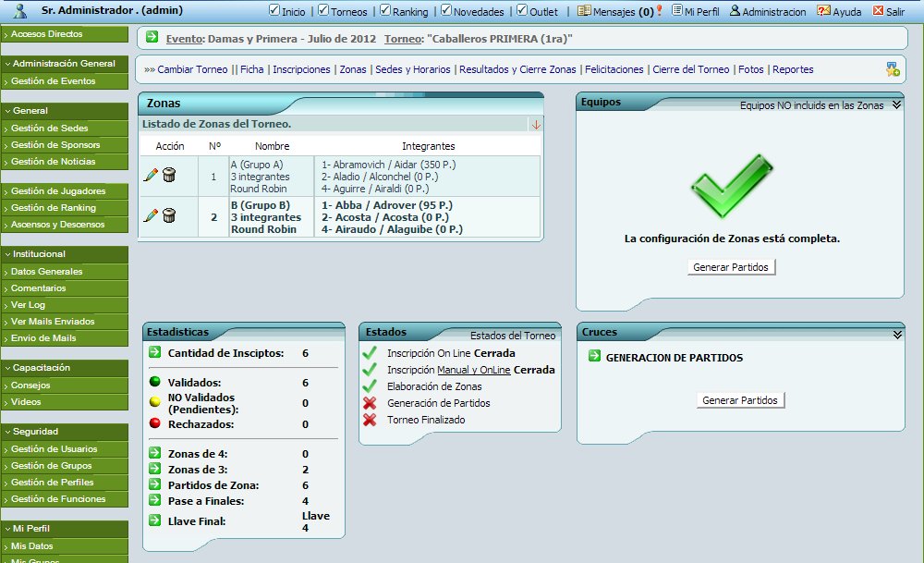Toggle the Outlet checkbox

(522, 11)
